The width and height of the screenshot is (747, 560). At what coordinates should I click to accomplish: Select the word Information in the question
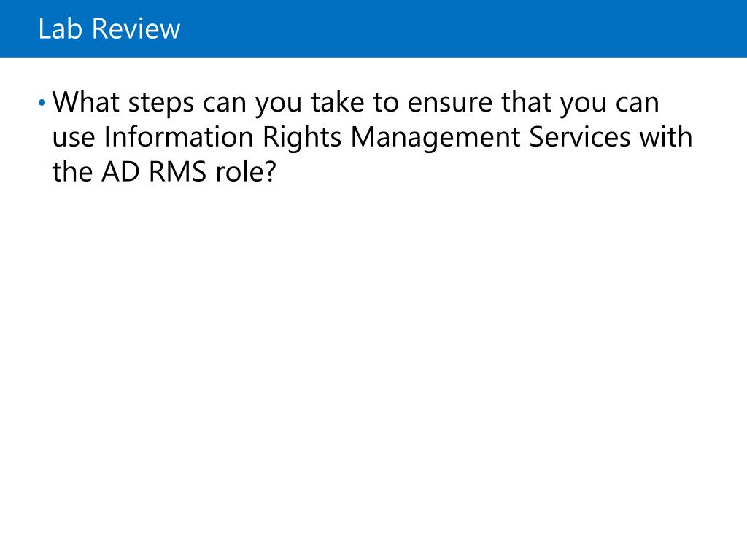tap(179, 136)
